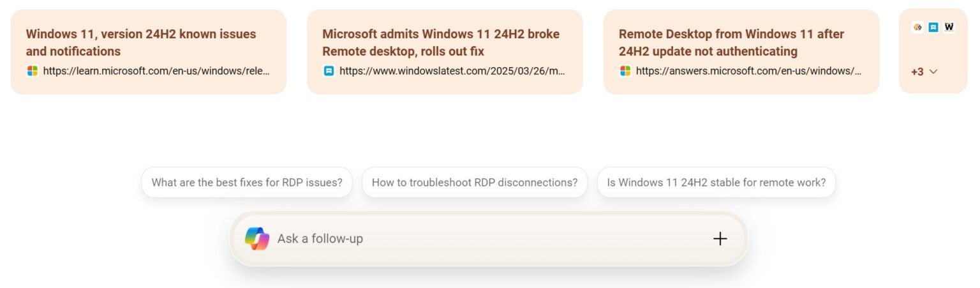Click the plus icon in the follow-up box
The width and height of the screenshot is (980, 288).
[720, 239]
